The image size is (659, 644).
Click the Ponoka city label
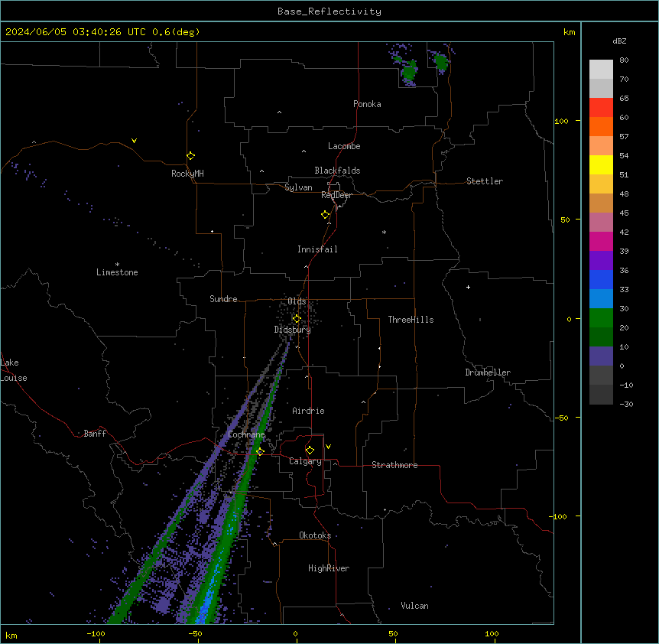(x=367, y=104)
